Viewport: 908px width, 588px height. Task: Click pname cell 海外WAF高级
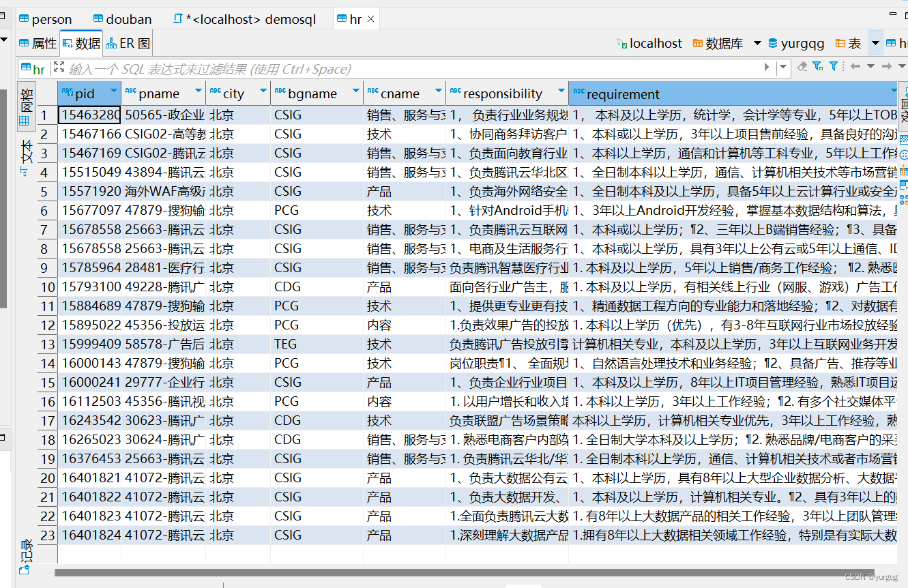coord(164,191)
